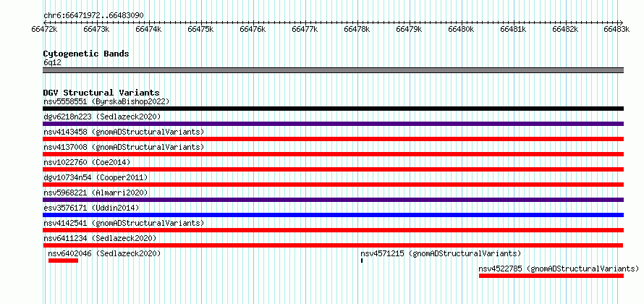Viewport: 644px width, 304px height.
Task: Select the red nsv1022760 variant bar
Action: 333,169
